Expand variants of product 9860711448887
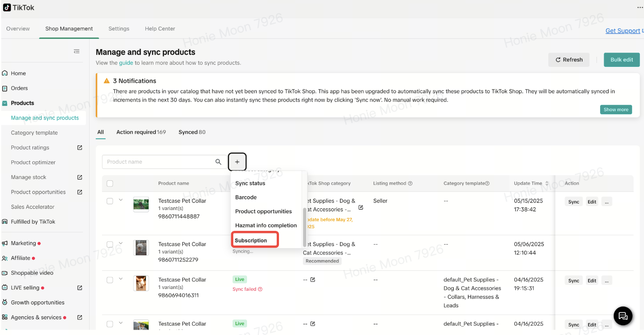This screenshot has height=335, width=644. pyautogui.click(x=121, y=200)
